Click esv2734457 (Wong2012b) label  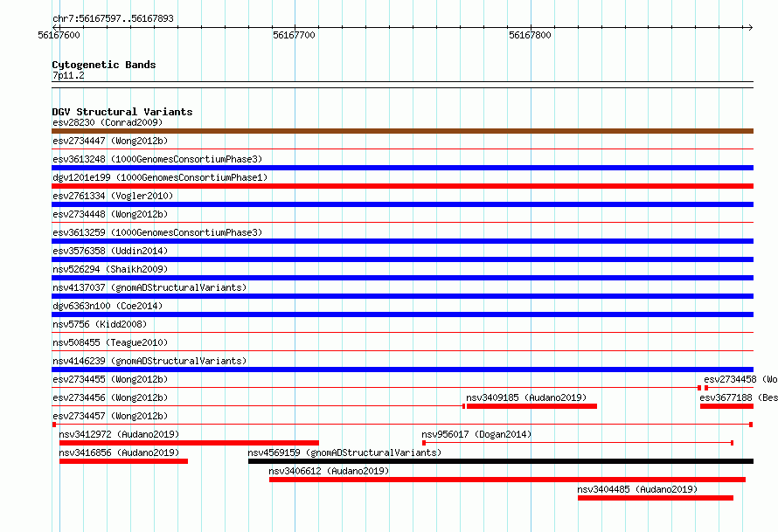(110, 416)
